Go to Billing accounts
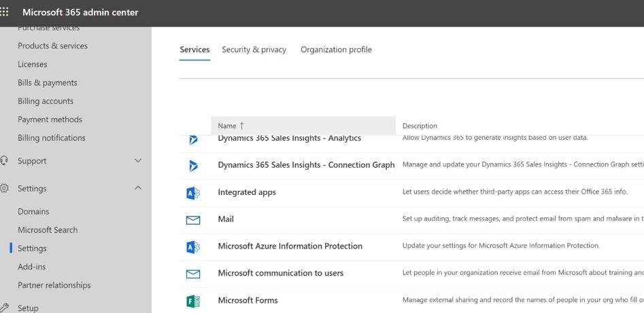Viewport: 644px width, 313px height. [46, 101]
